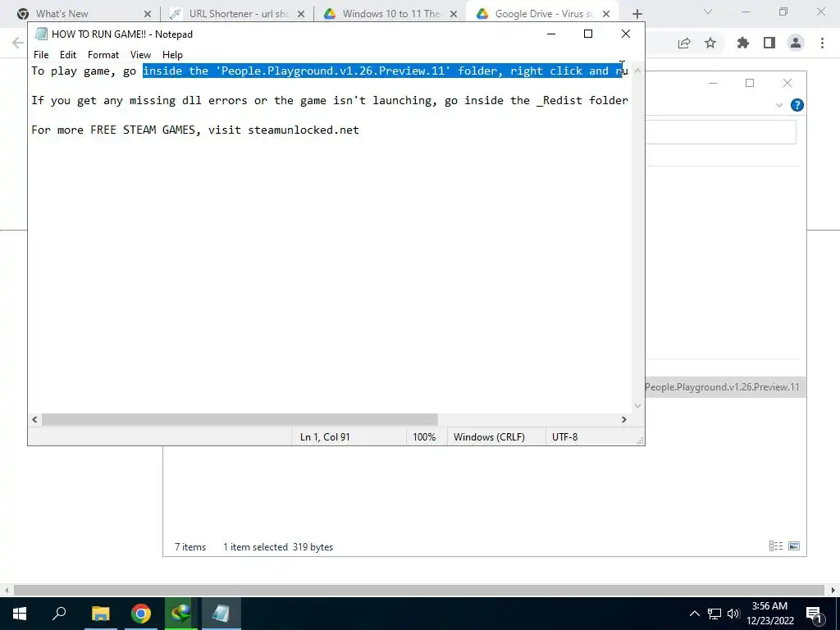Open Explorer help question mark icon
The height and width of the screenshot is (630, 840).
pyautogui.click(x=797, y=105)
